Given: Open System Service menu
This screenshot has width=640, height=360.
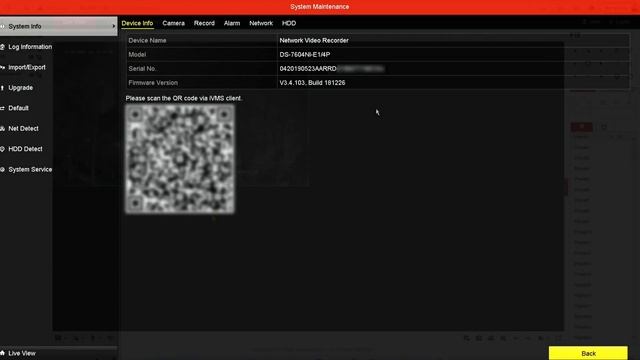Looking at the screenshot, I should tap(30, 169).
